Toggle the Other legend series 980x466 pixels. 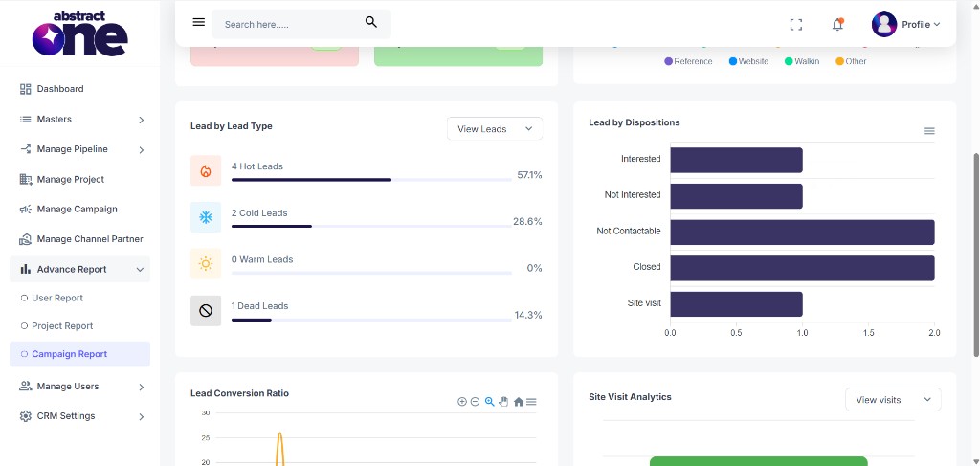click(851, 61)
